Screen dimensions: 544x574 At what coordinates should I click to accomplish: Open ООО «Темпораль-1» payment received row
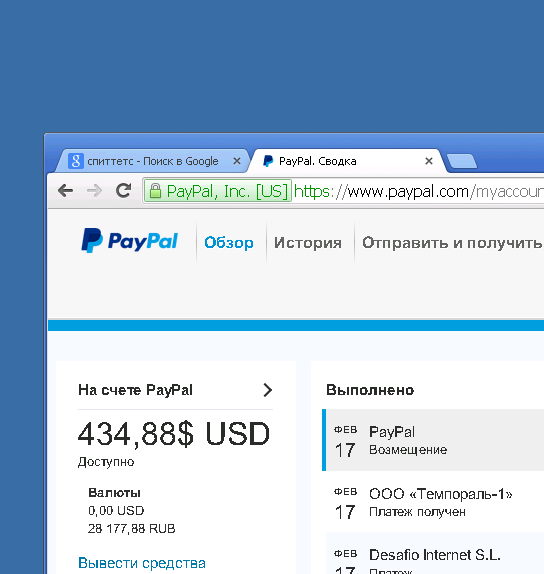pos(435,502)
